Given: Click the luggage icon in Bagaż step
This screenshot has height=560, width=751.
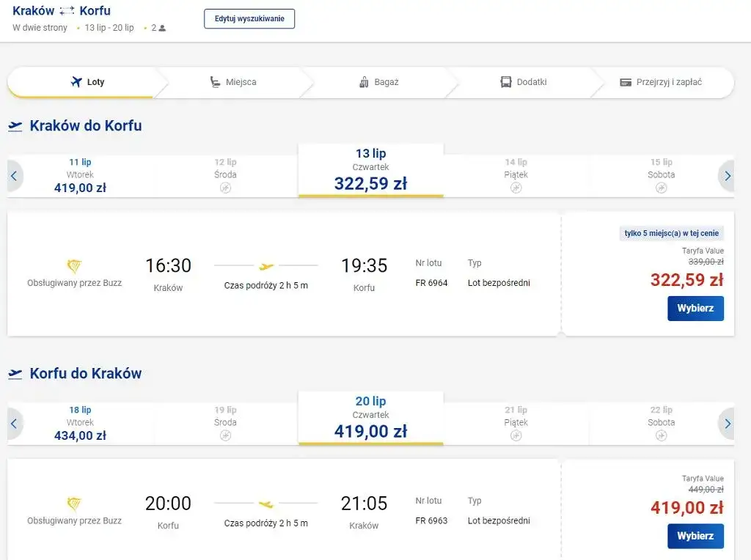Looking at the screenshot, I should [364, 82].
